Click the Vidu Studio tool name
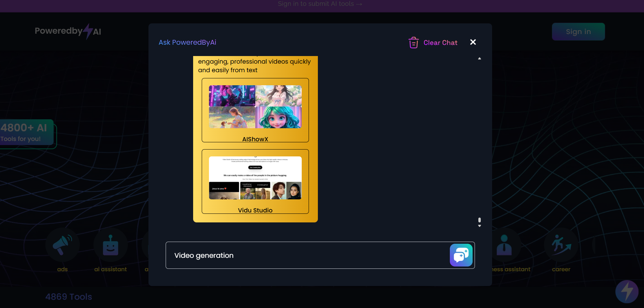 255,210
